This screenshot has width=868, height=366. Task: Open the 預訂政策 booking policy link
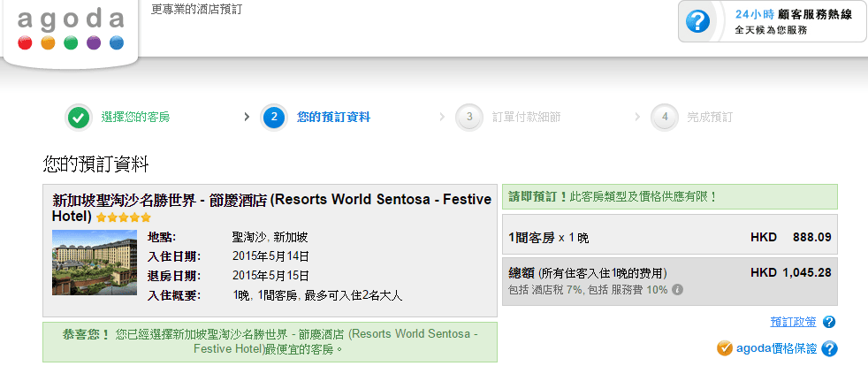[793, 322]
